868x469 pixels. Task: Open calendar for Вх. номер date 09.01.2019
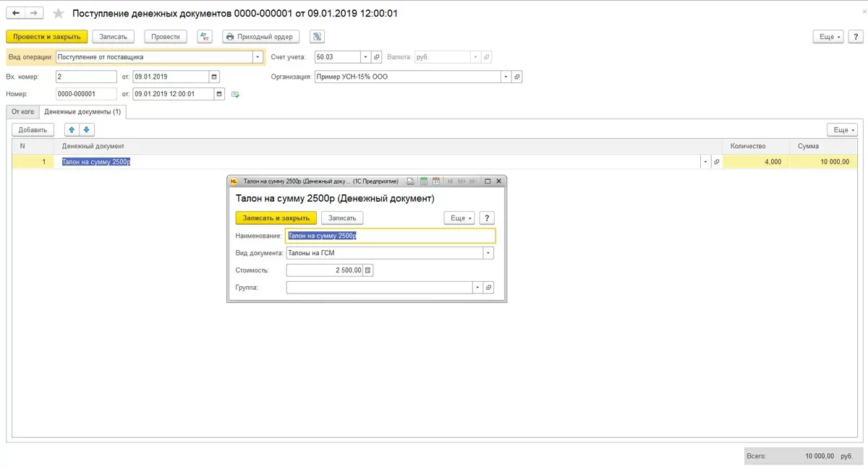pyautogui.click(x=214, y=77)
